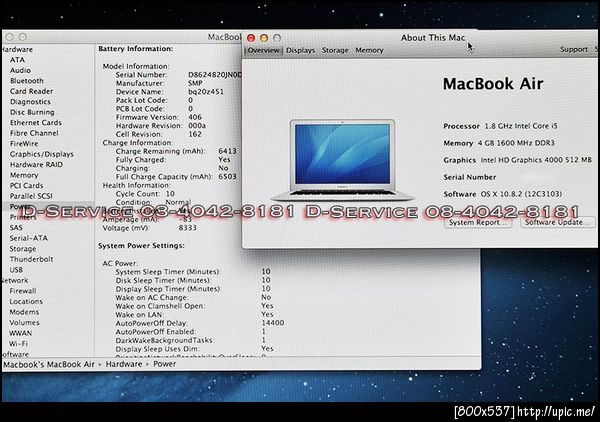
Task: Click Hardware in the bottom path bar
Action: coord(124,364)
